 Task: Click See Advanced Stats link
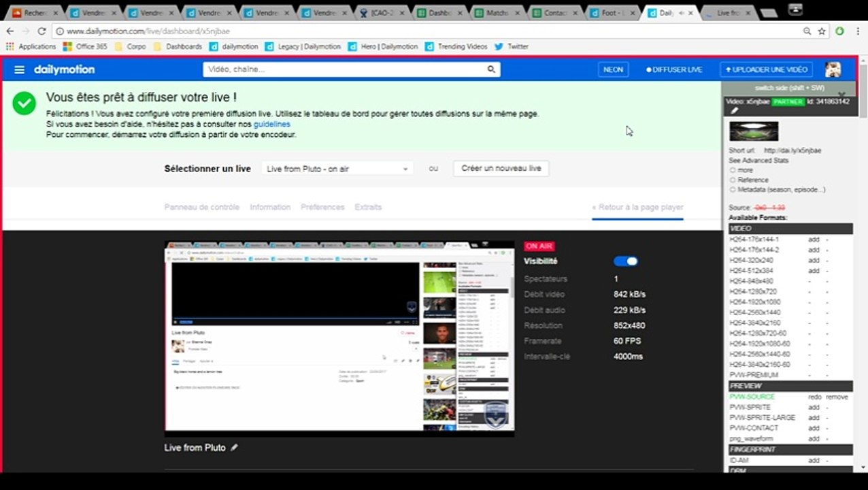(758, 161)
